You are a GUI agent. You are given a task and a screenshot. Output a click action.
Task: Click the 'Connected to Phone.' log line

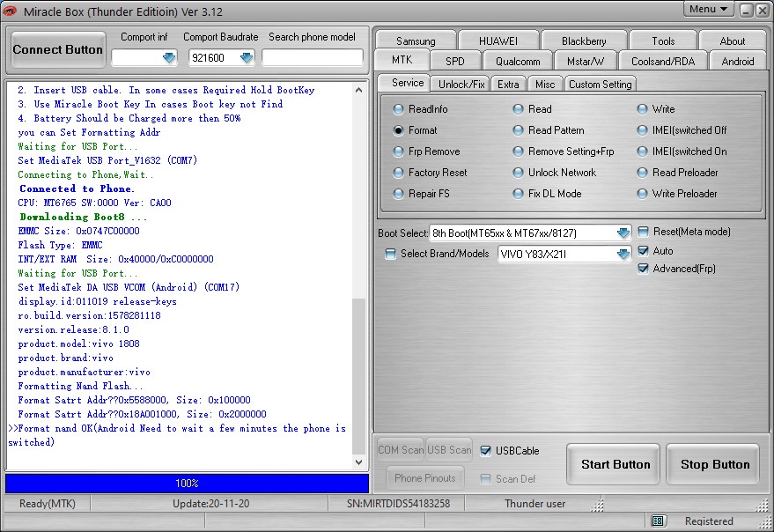tap(77, 188)
